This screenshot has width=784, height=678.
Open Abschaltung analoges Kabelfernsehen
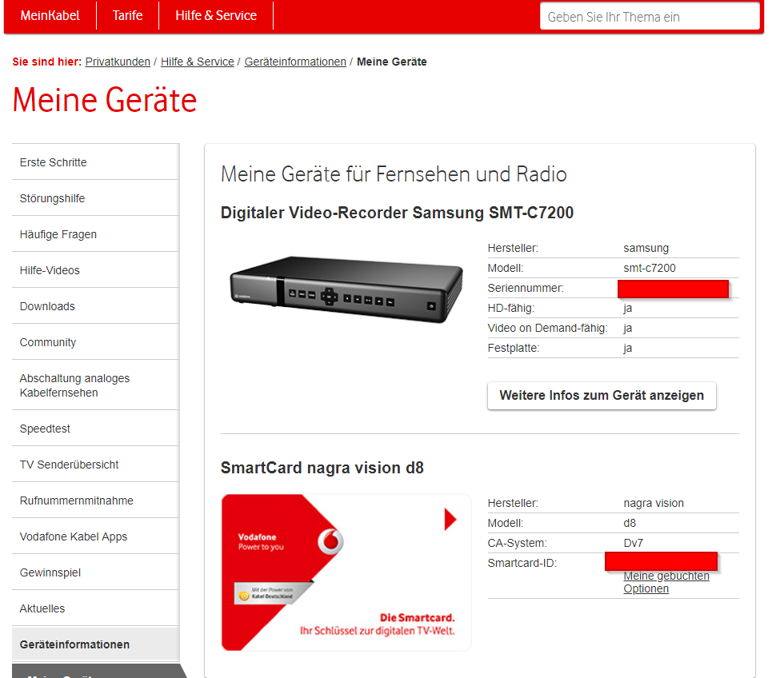coord(74,385)
